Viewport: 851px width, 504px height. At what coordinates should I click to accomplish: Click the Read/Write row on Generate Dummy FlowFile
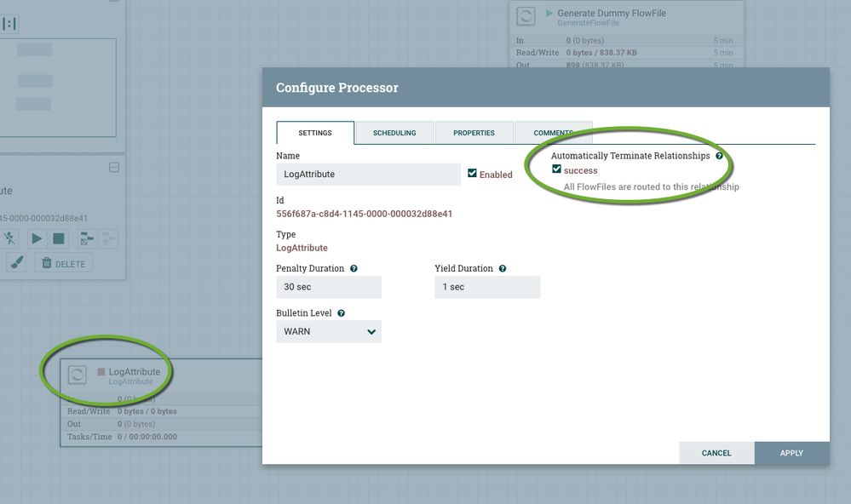coord(626,53)
